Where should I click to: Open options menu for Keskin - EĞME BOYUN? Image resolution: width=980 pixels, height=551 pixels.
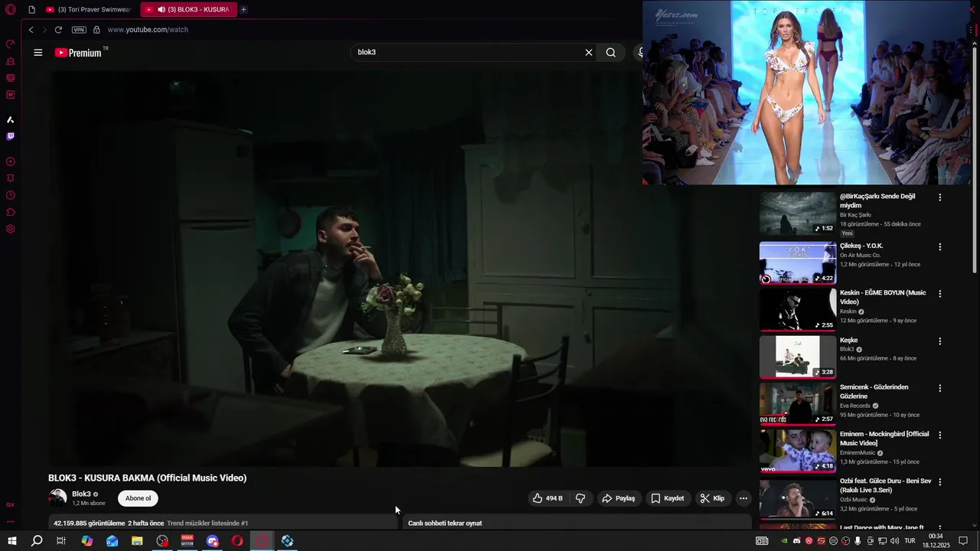[x=940, y=294]
